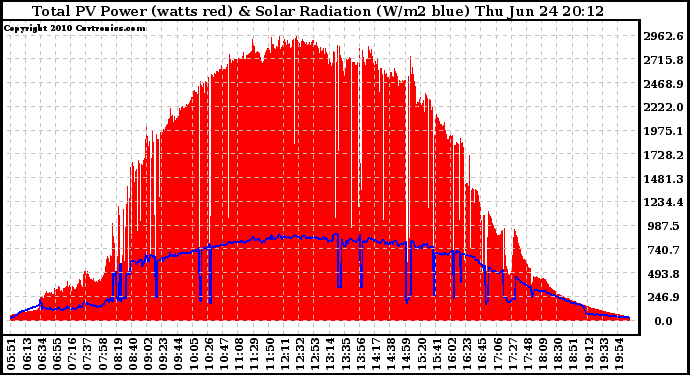Click the 2222.0 y-axis label
690x375 pixels.
coord(664,107)
